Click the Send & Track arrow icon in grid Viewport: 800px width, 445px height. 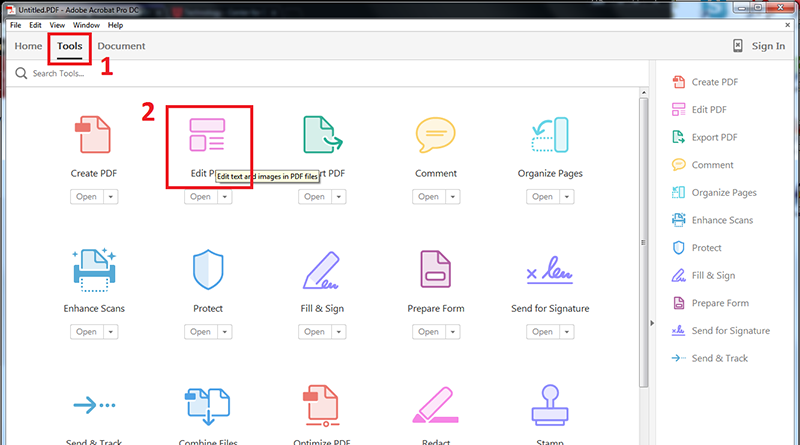[94, 405]
